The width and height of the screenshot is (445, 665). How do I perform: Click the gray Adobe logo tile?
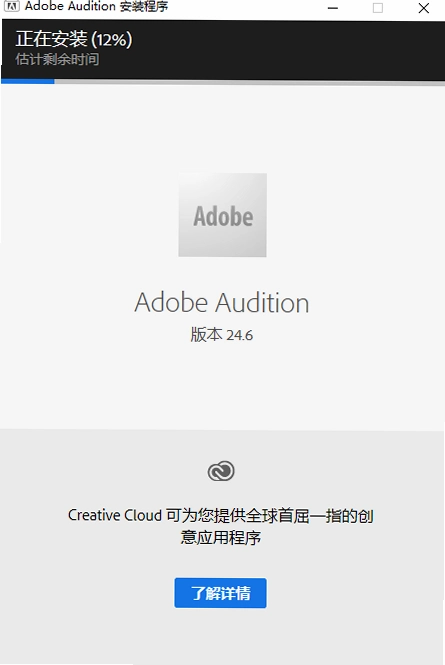click(222, 215)
